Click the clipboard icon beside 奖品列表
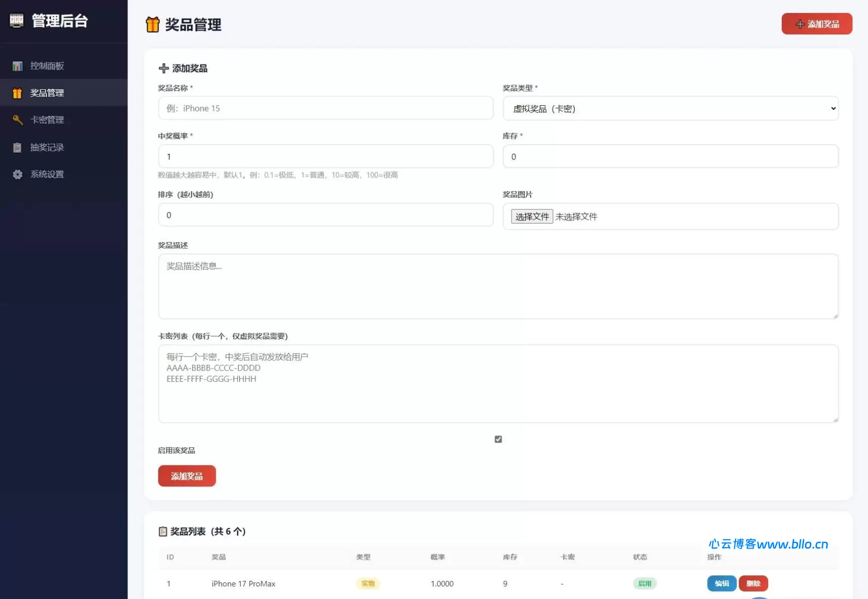Viewport: 868px width, 599px height. click(163, 531)
